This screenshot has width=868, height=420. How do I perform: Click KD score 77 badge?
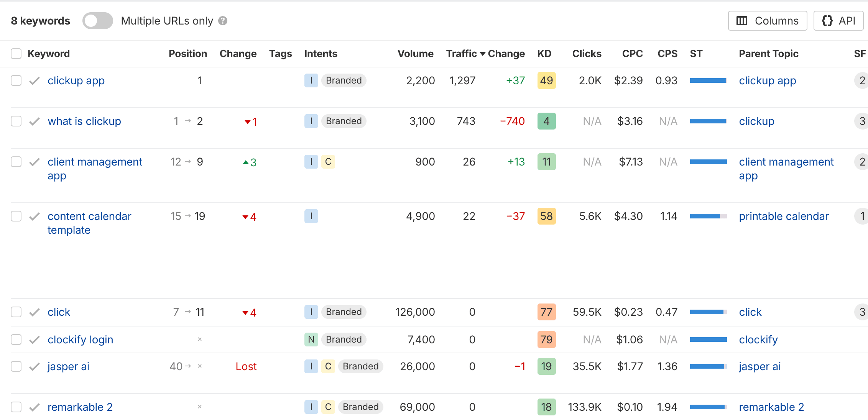point(546,312)
